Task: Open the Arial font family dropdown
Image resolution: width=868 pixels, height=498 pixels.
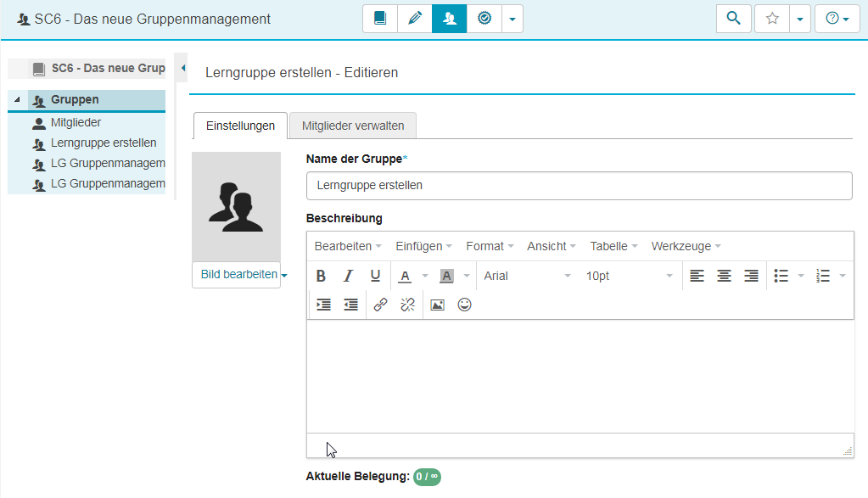Action: [x=527, y=276]
